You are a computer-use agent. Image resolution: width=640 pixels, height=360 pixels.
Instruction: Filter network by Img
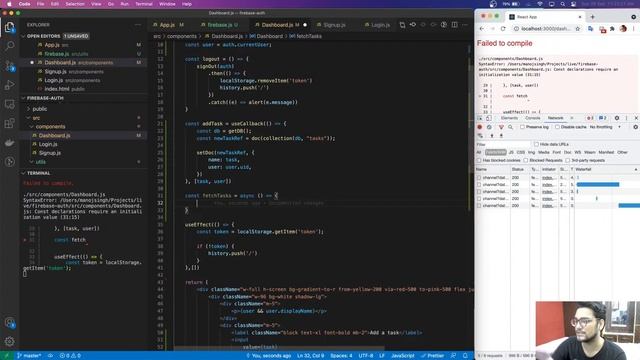[x=531, y=152]
